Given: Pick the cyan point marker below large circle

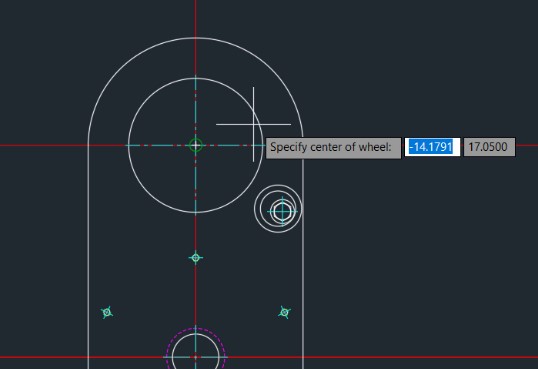Looking at the screenshot, I should (196, 258).
